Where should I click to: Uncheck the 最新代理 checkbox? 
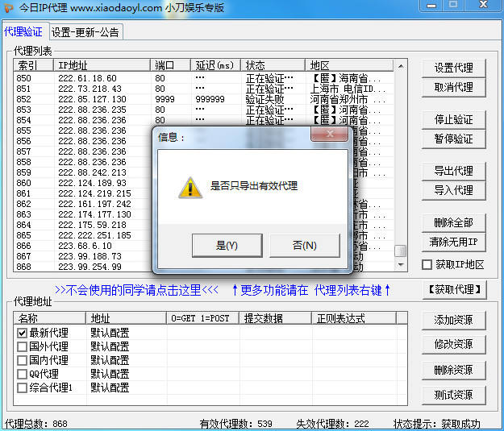click(x=23, y=333)
